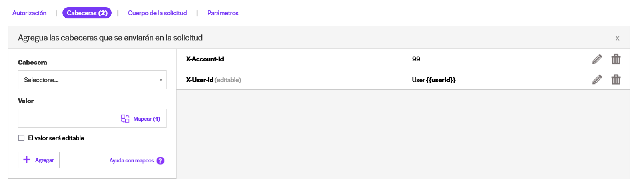Click the Mapear (1) link
The height and width of the screenshot is (196, 644).
point(147,119)
